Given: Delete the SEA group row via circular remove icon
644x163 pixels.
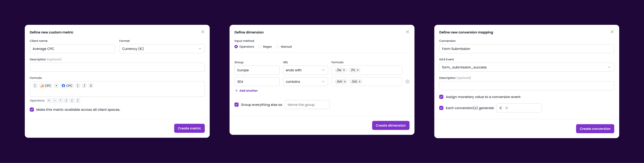Looking at the screenshot, I should tap(408, 81).
